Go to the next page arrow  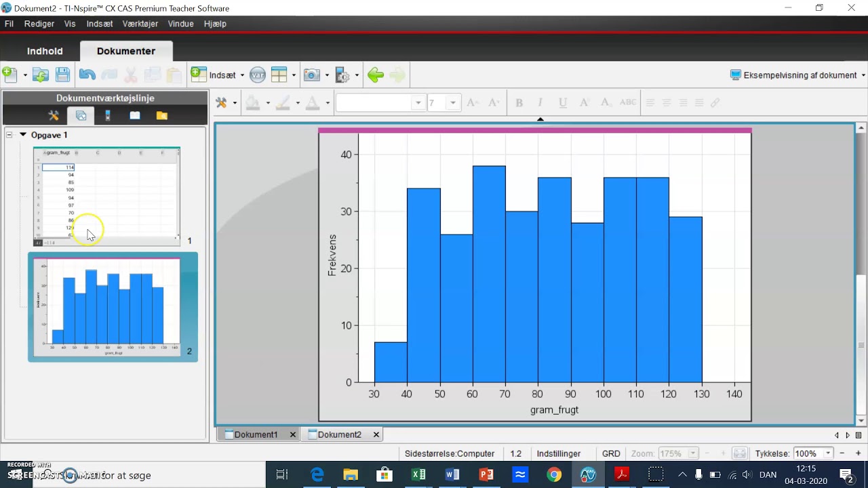tap(397, 75)
